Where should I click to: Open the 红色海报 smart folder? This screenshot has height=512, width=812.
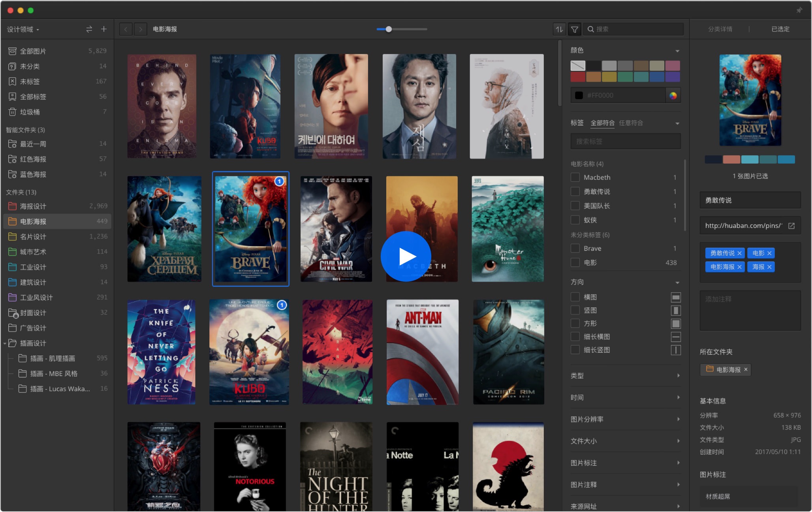click(x=33, y=159)
